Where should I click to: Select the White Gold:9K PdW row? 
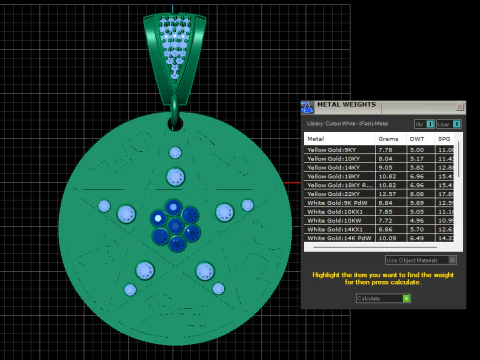(x=379, y=203)
